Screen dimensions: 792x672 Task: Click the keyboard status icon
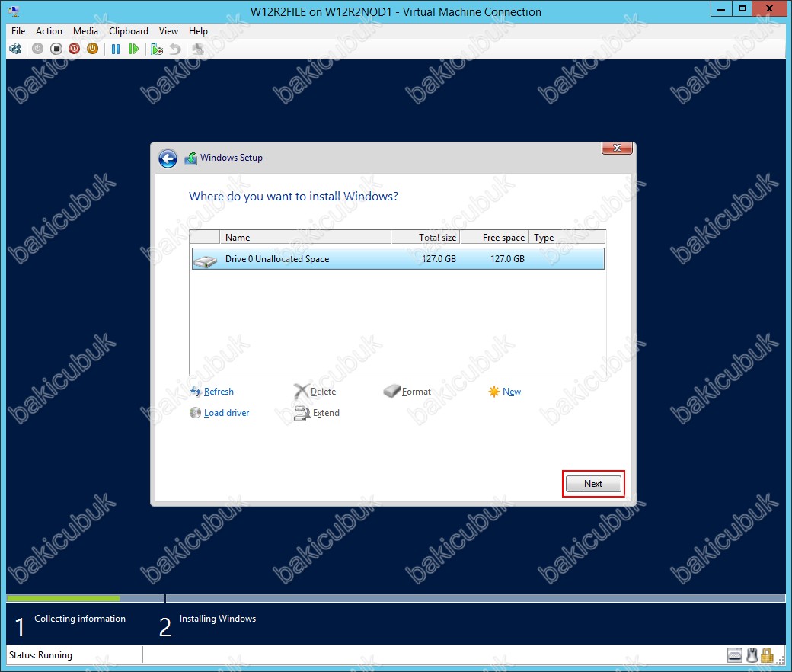(x=735, y=655)
